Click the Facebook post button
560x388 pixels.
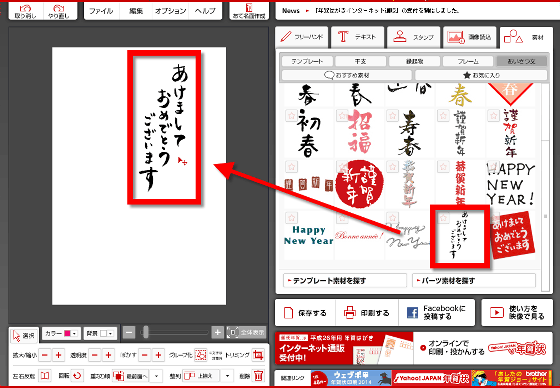click(436, 313)
